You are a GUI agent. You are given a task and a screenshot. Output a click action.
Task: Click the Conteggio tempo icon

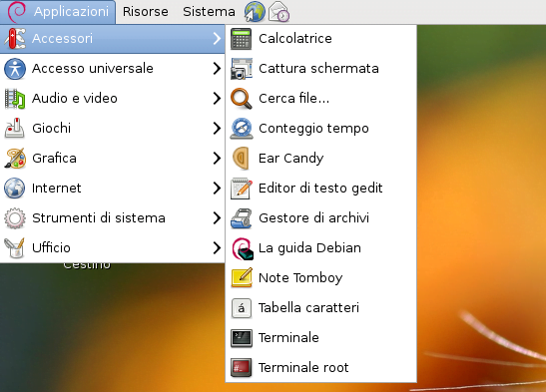coord(242,129)
